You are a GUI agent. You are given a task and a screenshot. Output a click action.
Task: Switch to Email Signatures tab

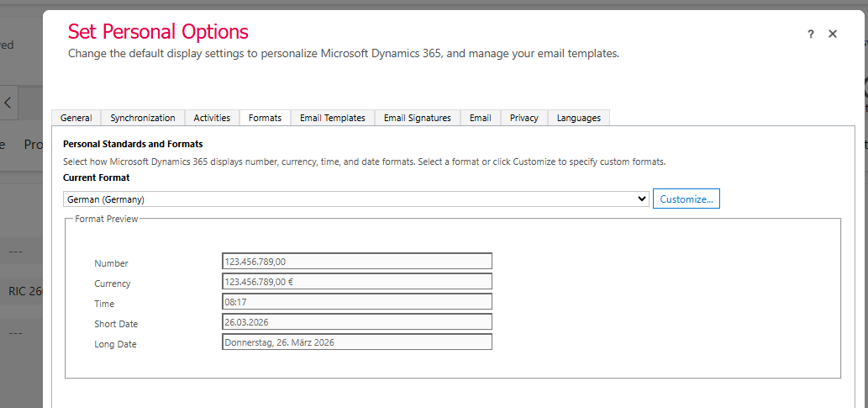[418, 118]
